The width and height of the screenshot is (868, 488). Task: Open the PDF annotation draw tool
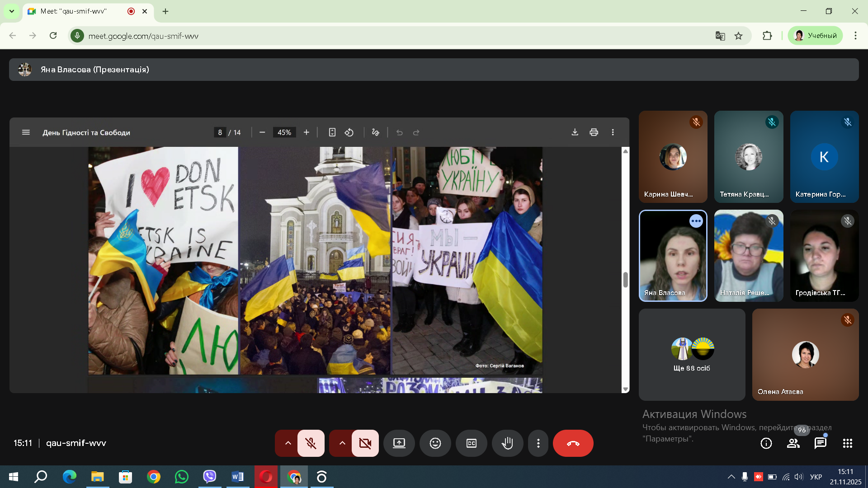[375, 132]
